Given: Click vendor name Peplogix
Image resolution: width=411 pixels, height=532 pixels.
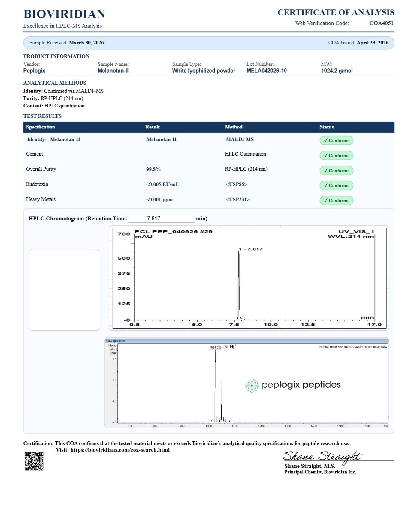Looking at the screenshot, I should (x=34, y=71).
